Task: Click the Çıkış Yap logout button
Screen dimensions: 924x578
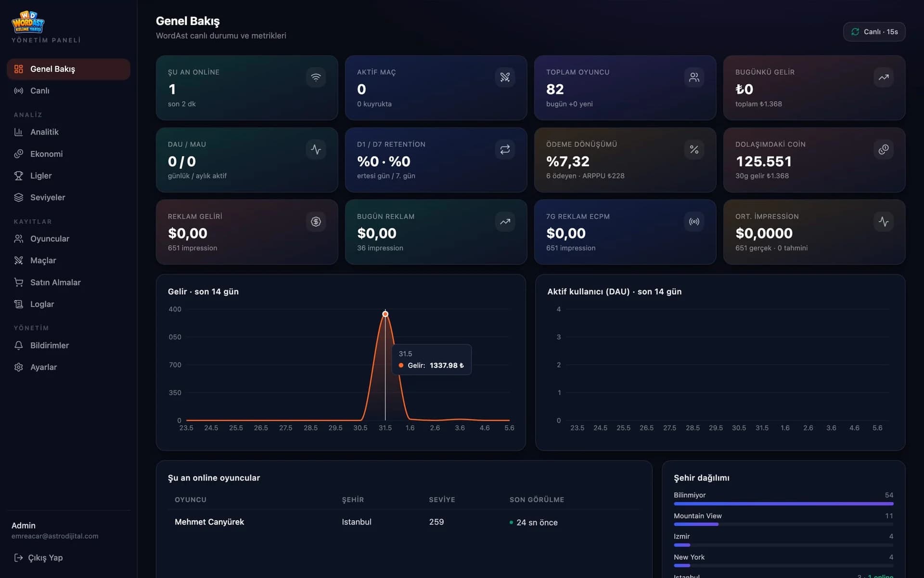Action: [38, 558]
